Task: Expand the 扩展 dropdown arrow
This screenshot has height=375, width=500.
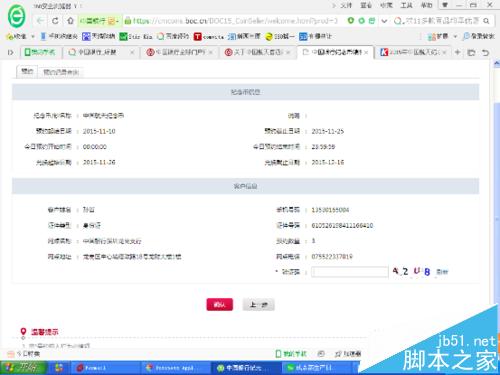Action: (455, 36)
